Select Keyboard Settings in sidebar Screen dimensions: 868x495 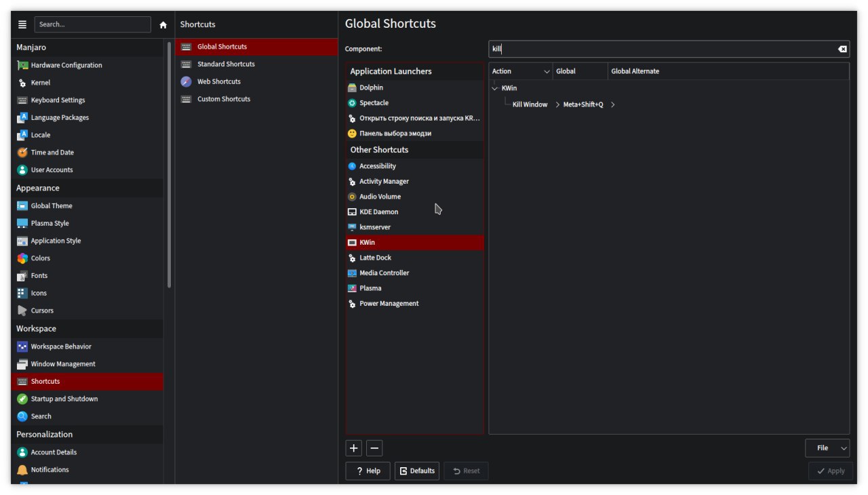(87, 100)
